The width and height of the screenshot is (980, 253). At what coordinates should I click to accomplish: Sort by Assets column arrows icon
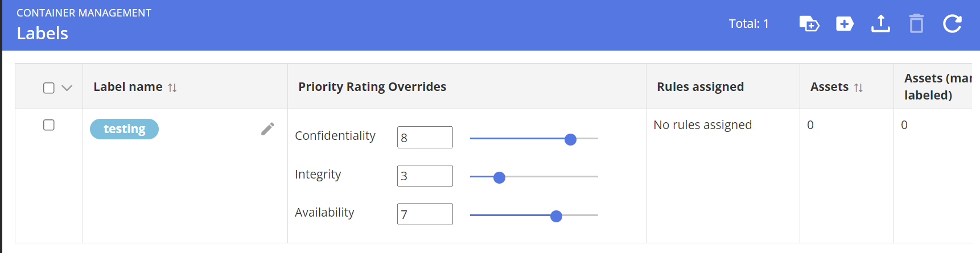point(859,88)
